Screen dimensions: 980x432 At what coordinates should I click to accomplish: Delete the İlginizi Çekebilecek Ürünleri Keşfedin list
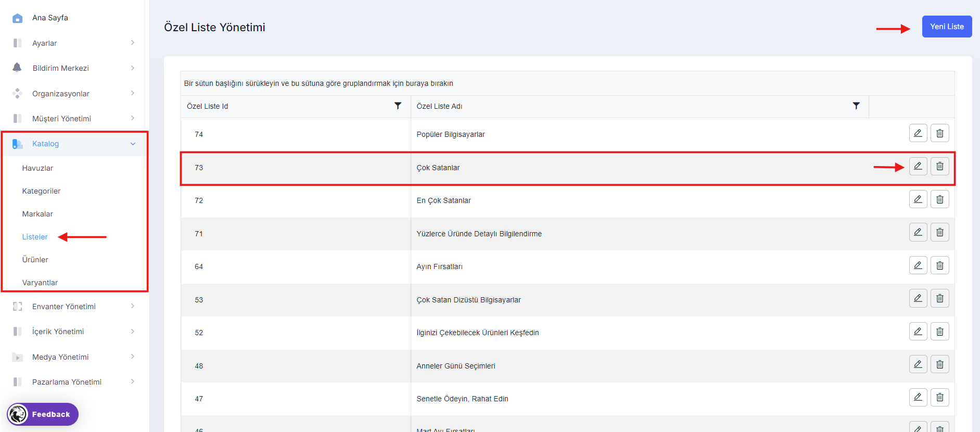[940, 332]
